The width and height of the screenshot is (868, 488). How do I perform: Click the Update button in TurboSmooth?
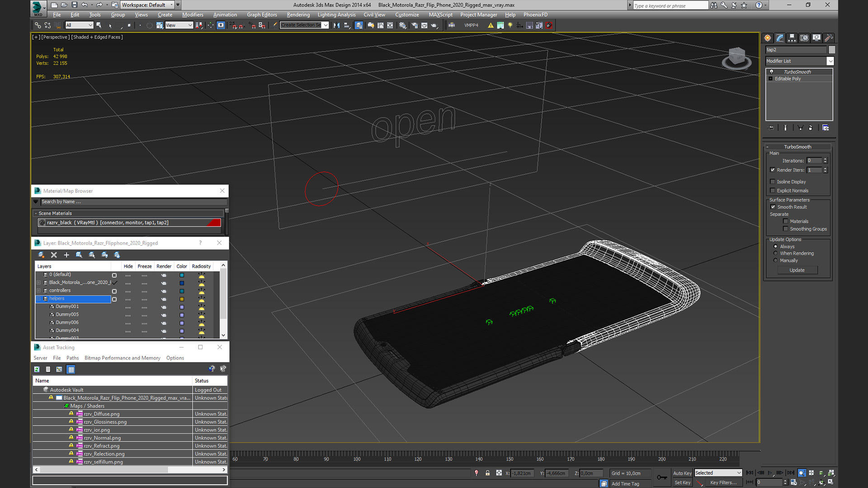797,270
